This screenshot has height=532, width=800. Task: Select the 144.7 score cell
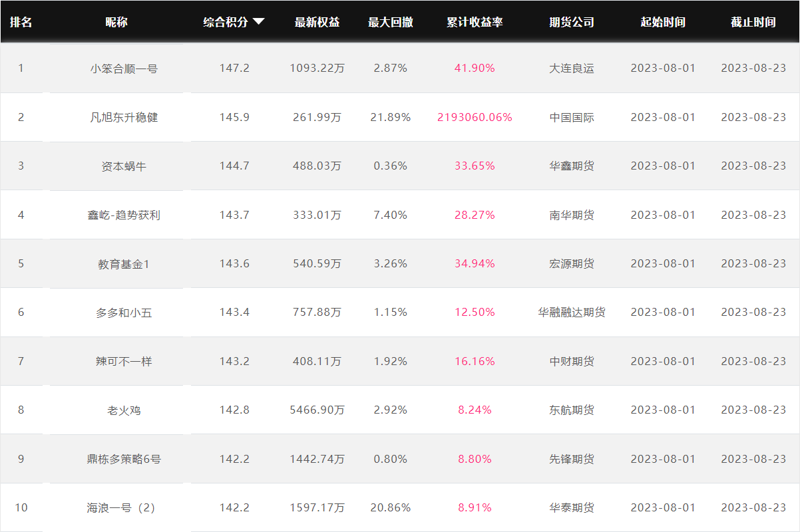(234, 166)
